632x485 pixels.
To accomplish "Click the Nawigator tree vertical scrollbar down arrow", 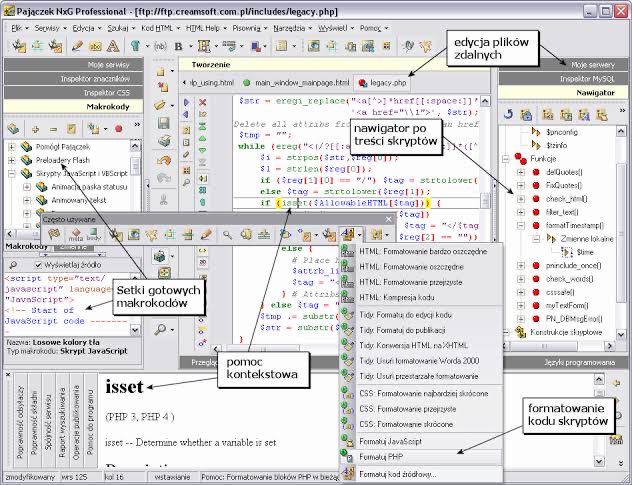I will [621, 334].
